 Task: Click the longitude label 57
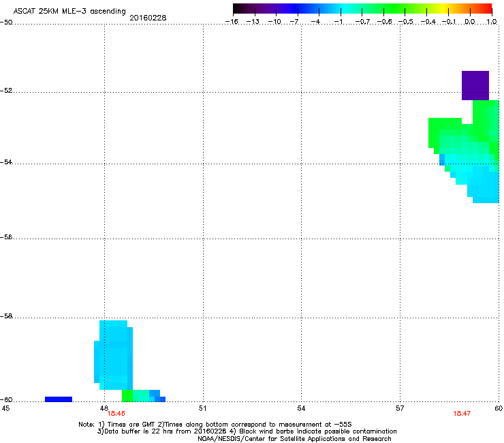[400, 408]
